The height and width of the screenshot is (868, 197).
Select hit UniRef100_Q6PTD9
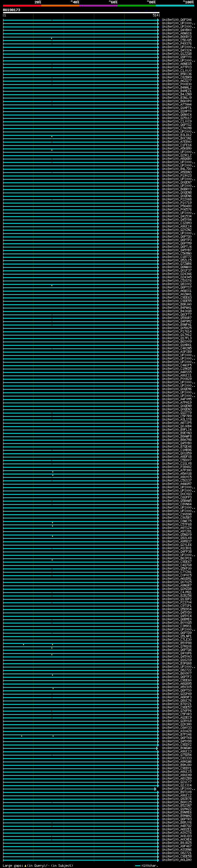(x=177, y=633)
